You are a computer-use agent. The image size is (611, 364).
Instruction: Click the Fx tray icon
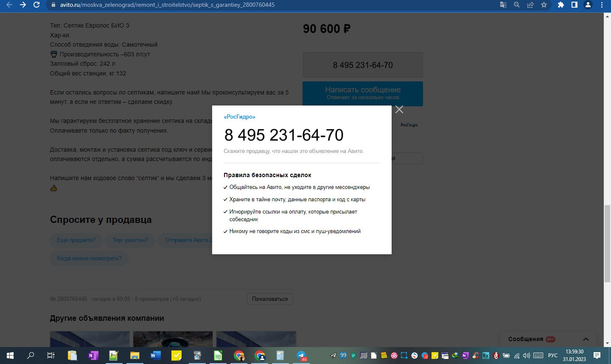coord(486,356)
